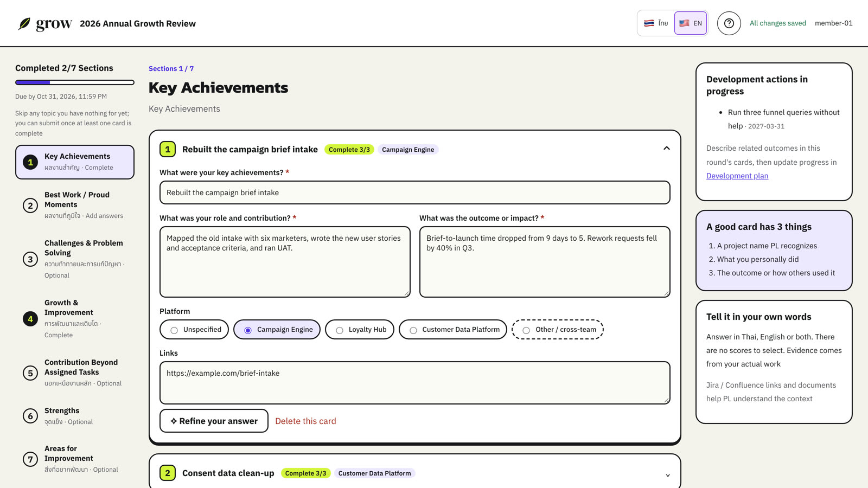Click the All changes saved status

coord(778,23)
